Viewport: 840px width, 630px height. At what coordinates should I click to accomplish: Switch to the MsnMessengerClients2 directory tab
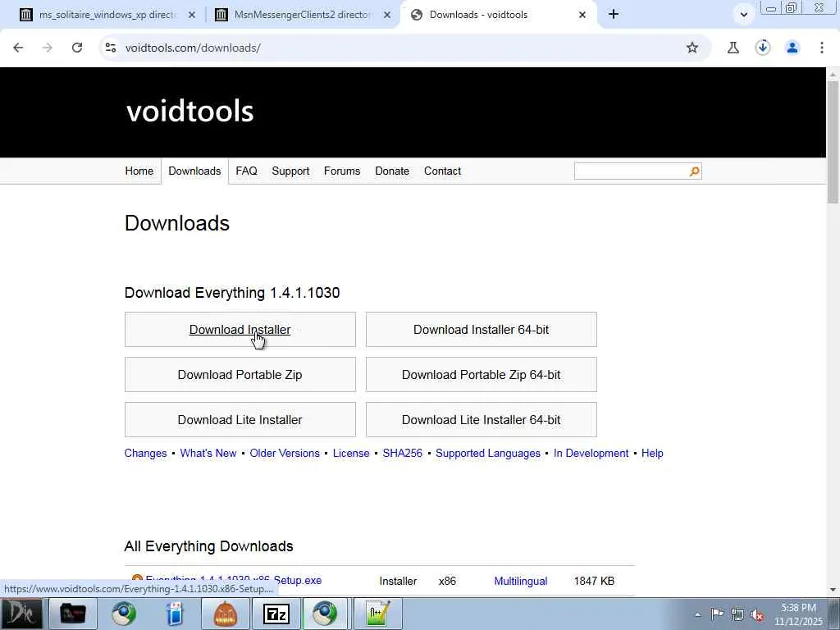point(300,15)
